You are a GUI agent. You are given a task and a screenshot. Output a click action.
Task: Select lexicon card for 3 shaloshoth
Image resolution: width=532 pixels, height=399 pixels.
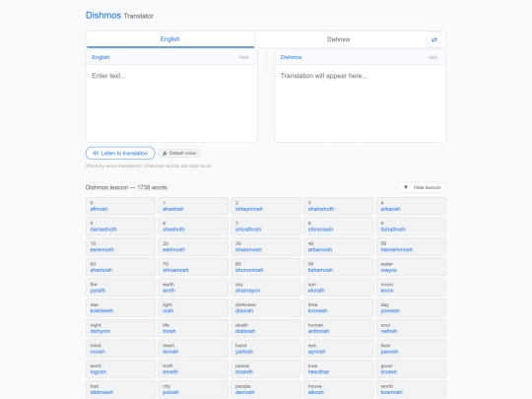(339, 206)
